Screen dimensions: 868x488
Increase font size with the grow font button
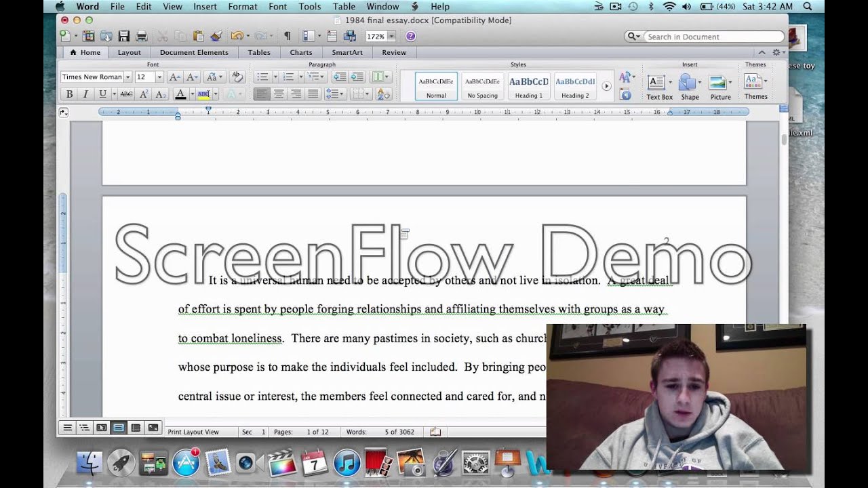174,77
